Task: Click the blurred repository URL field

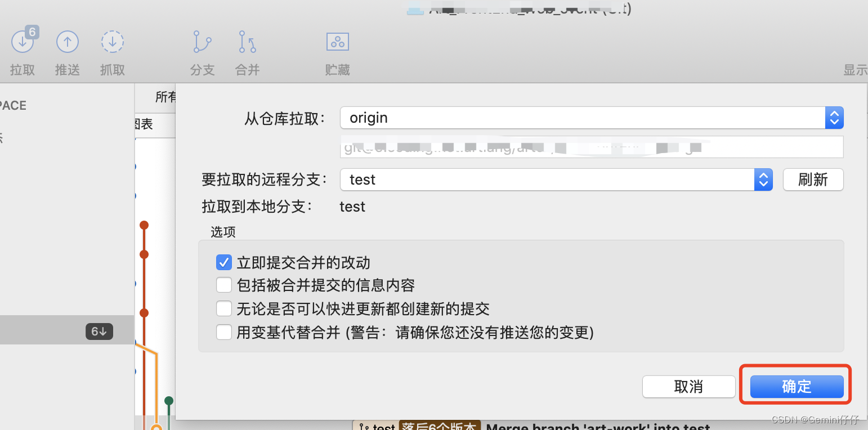Action: point(592,147)
